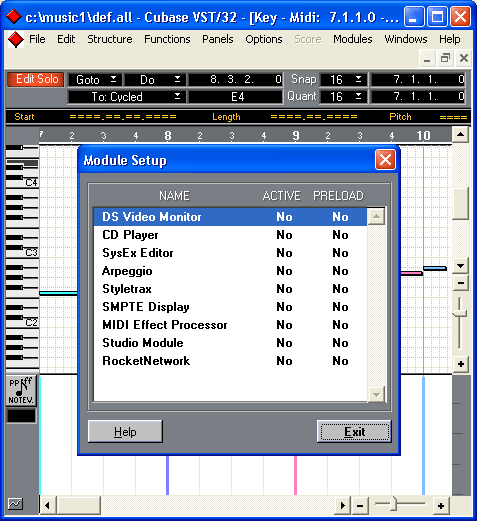The height and width of the screenshot is (521, 477).
Task: Click vertical zoom out minus button
Action: (x=461, y=283)
